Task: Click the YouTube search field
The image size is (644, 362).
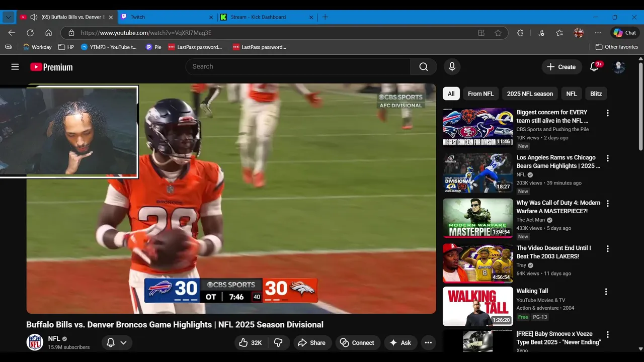Action: 298,66
